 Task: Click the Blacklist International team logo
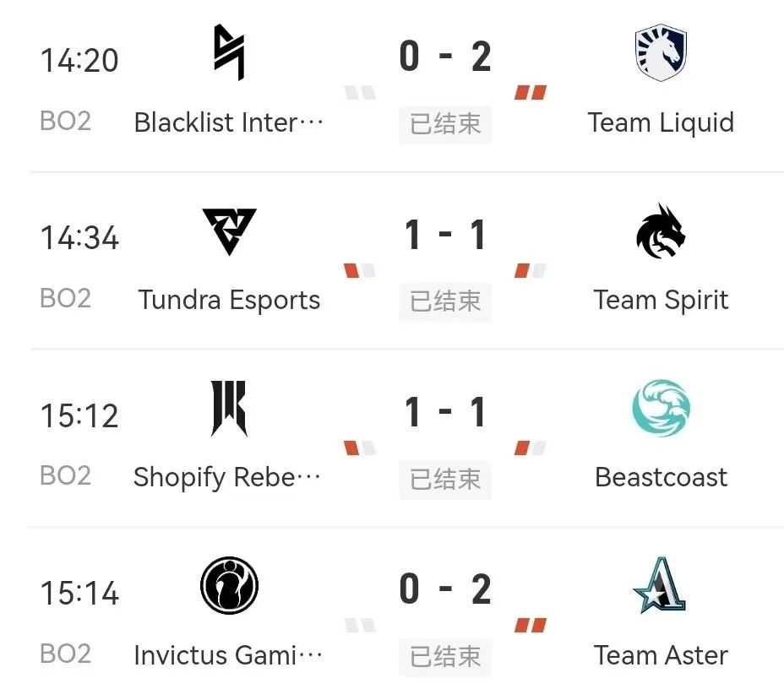pyautogui.click(x=228, y=52)
